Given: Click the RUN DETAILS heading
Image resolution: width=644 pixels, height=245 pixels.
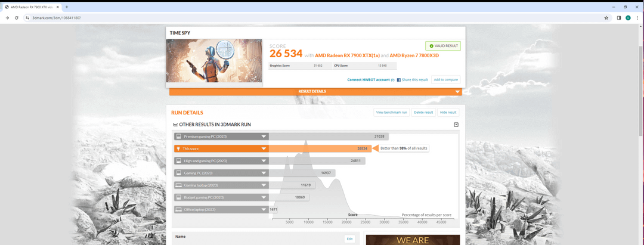Looking at the screenshot, I should 187,113.
